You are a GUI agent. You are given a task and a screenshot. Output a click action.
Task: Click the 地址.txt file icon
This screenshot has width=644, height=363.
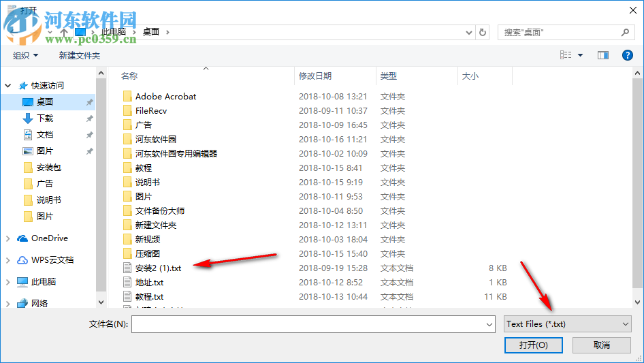tap(127, 283)
